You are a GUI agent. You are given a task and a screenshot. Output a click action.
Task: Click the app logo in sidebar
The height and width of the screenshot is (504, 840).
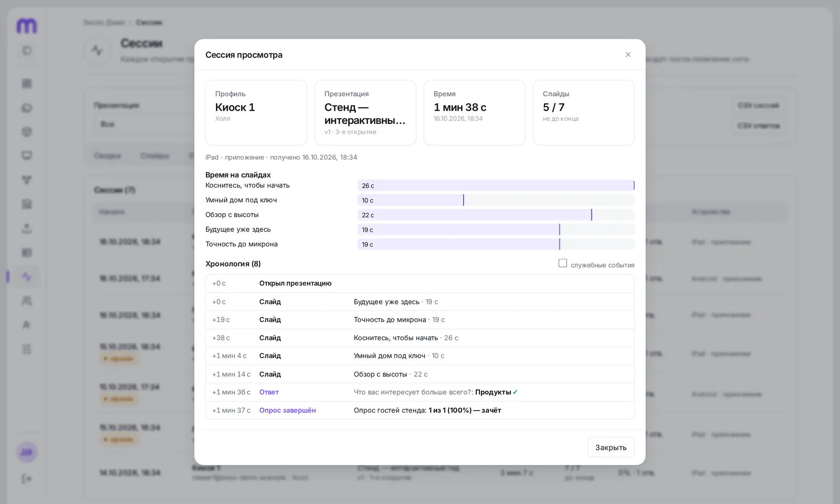click(x=27, y=25)
